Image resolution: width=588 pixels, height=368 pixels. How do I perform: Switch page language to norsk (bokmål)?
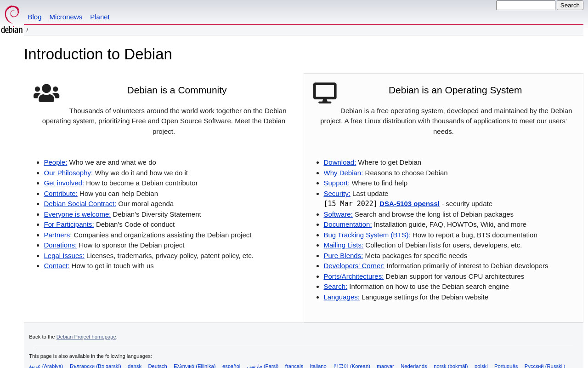(451, 366)
